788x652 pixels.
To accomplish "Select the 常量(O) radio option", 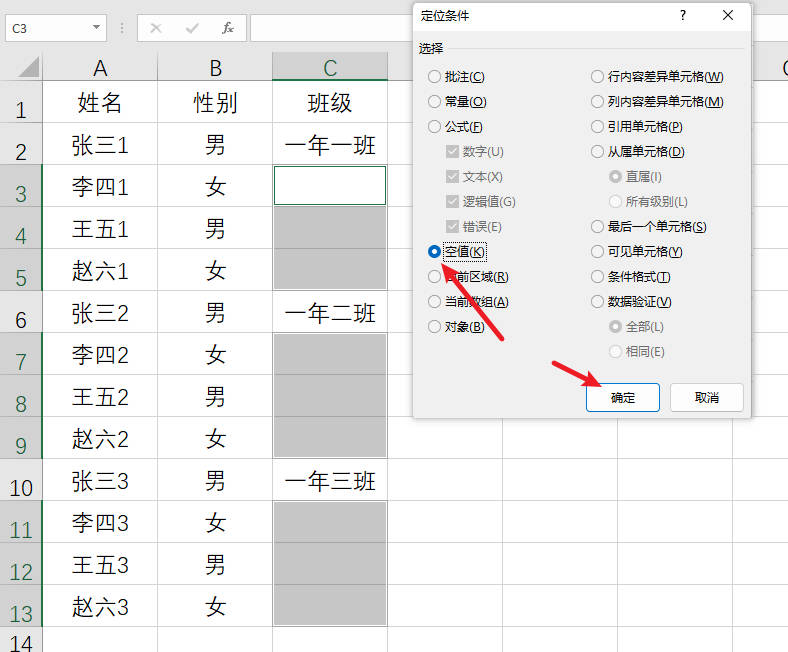I will click(x=434, y=102).
